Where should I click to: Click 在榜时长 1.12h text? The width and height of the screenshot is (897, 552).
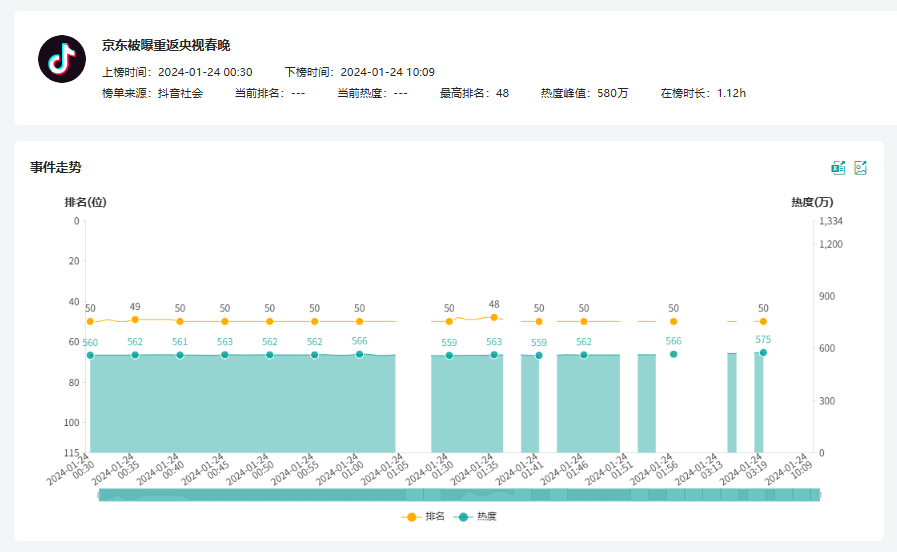coord(703,93)
